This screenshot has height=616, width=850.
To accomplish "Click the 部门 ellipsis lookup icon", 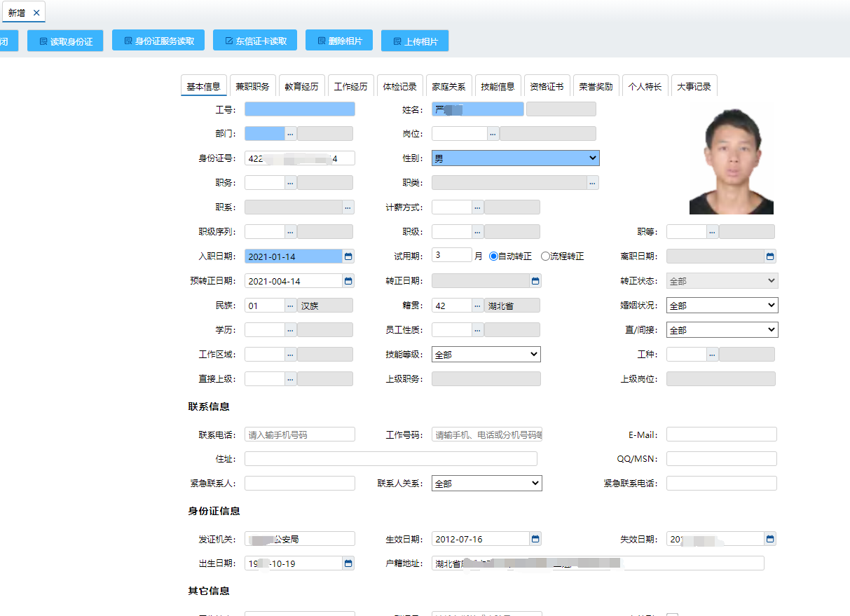I will [x=289, y=133].
